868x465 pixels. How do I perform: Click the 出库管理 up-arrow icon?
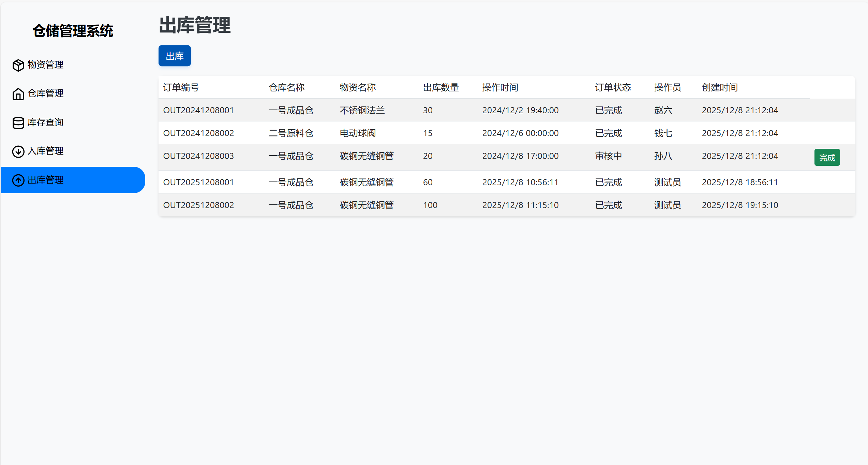coord(18,180)
